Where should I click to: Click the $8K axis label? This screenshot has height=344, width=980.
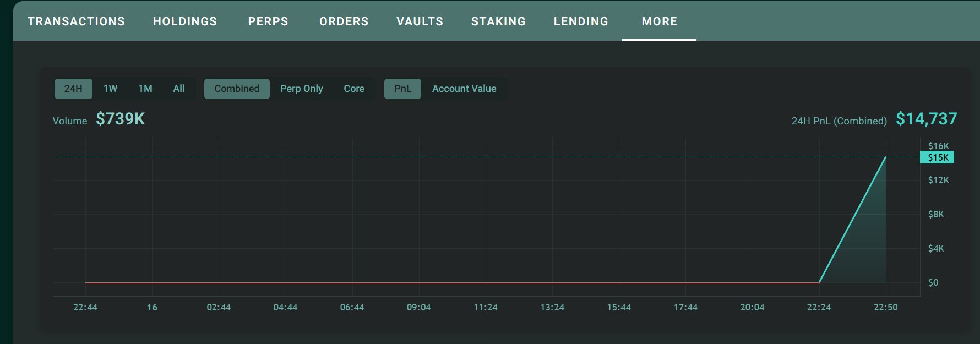tap(936, 214)
